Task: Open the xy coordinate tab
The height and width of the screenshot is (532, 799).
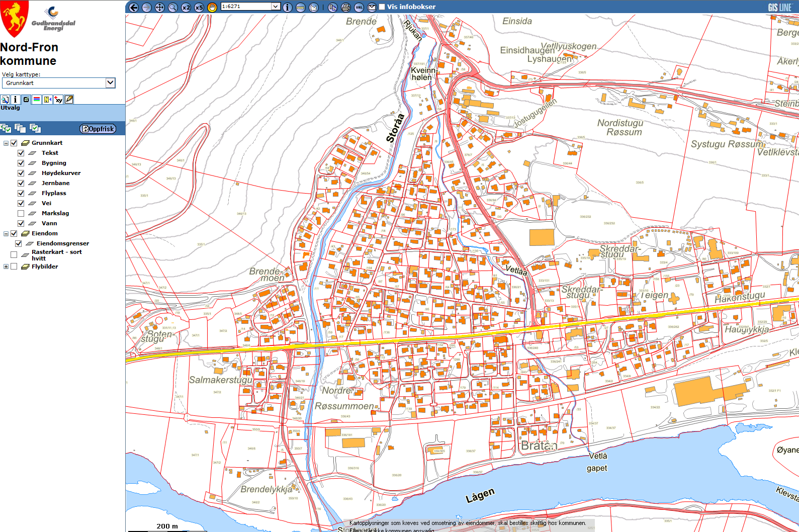Action: (58, 100)
